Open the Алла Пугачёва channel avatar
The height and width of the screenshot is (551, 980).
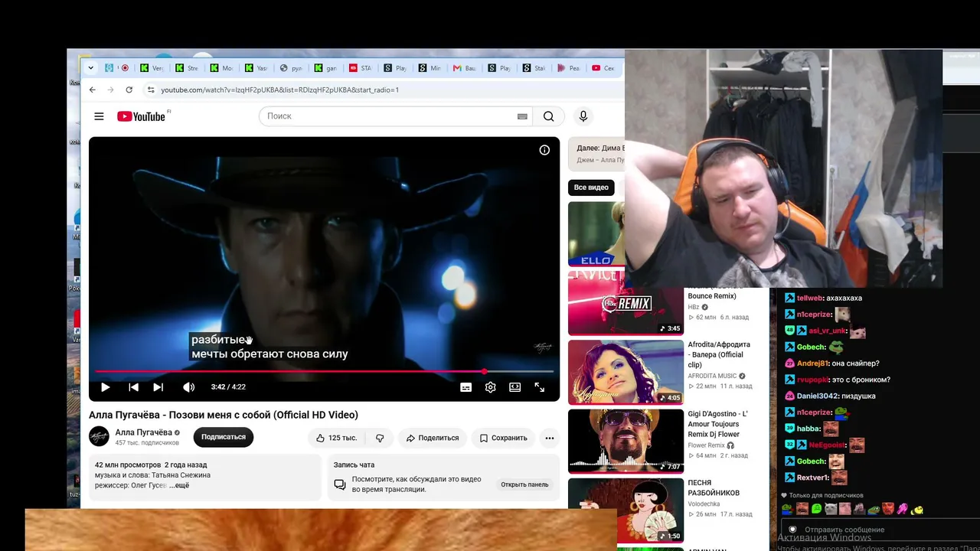click(x=100, y=437)
